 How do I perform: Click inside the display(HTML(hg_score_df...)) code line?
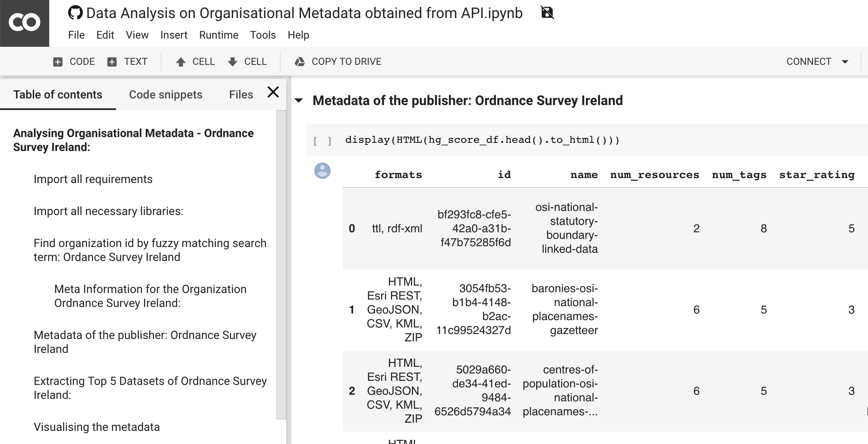tap(482, 140)
